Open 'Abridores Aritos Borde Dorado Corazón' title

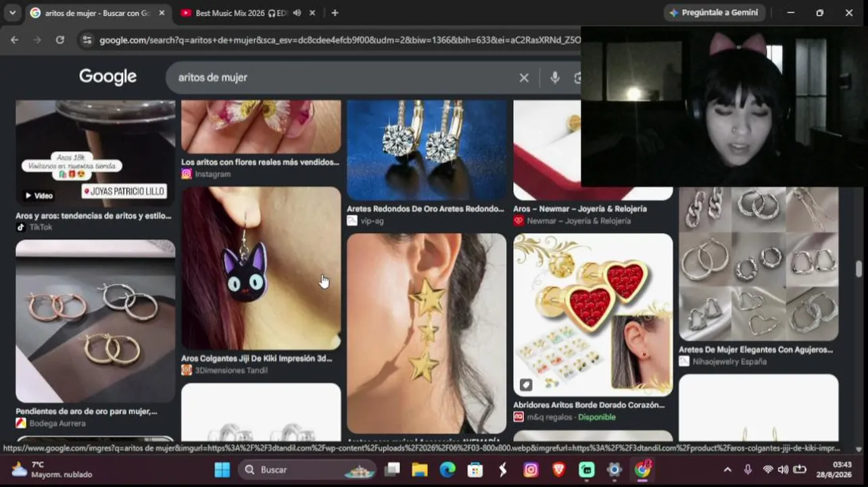point(589,405)
